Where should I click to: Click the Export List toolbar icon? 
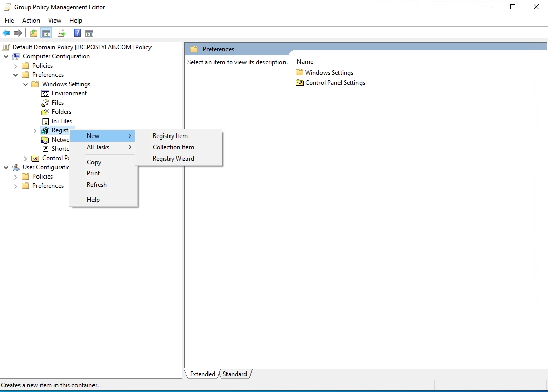point(62,33)
